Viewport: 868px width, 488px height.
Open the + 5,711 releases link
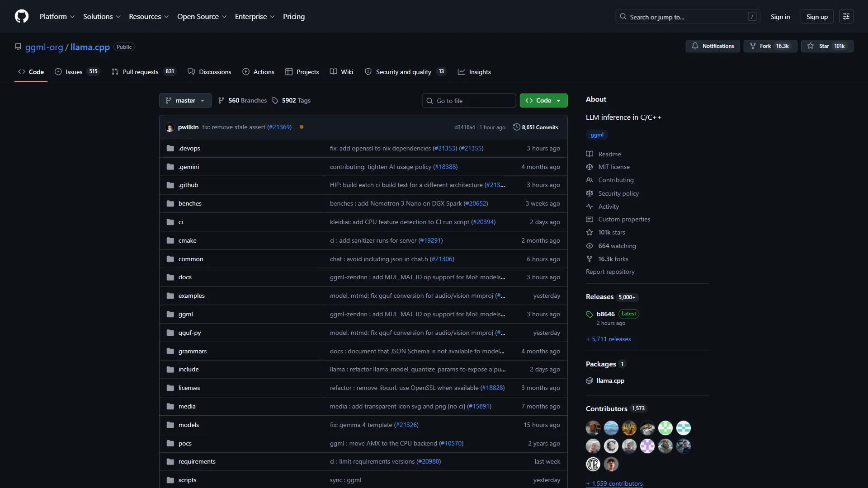pos(609,339)
